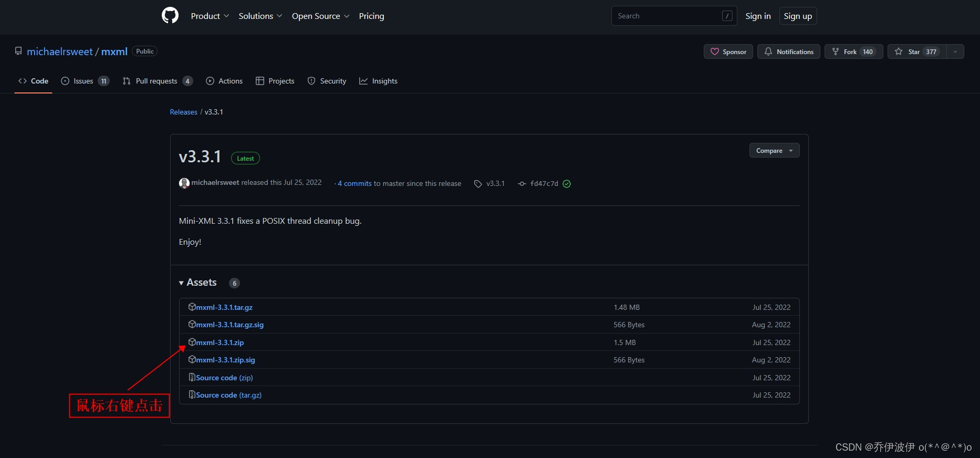Viewport: 980px width, 458px height.
Task: Open the Projects tab
Action: (x=275, y=81)
